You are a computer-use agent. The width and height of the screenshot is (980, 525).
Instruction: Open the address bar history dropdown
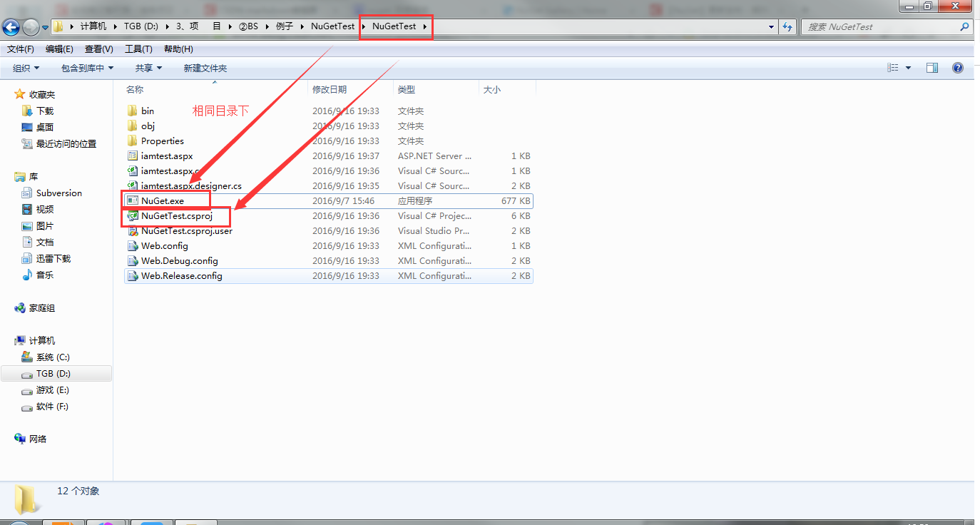click(x=772, y=26)
